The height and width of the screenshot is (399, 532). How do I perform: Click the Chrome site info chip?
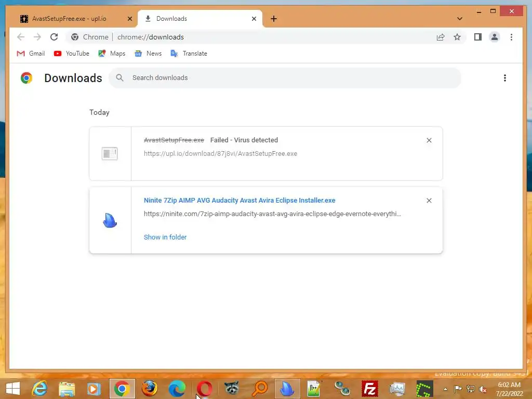pos(89,37)
